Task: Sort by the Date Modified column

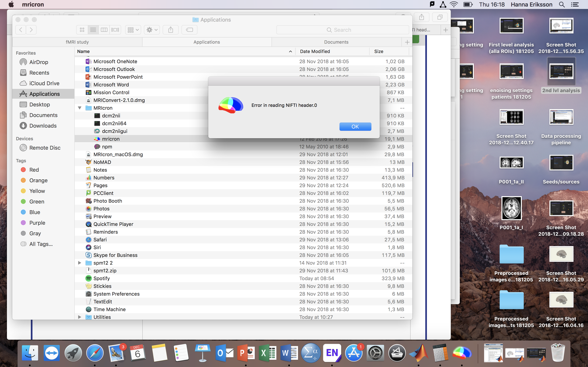Action: [x=315, y=51]
